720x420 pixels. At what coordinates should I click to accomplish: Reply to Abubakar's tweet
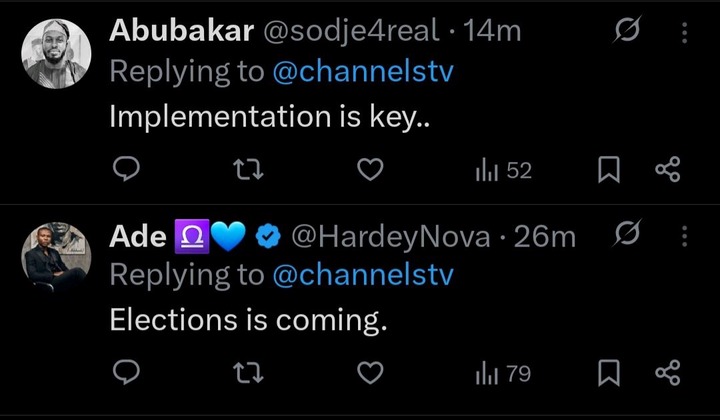tap(124, 171)
